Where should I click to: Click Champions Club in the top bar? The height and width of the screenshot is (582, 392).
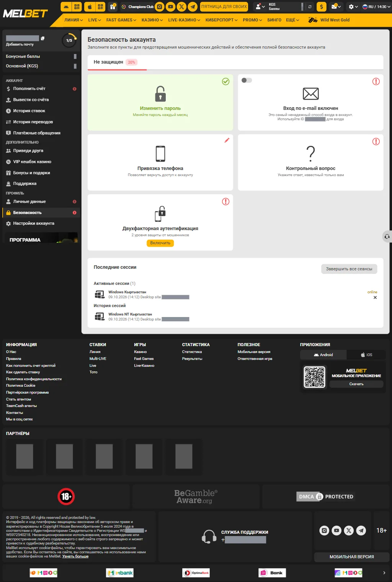137,7
